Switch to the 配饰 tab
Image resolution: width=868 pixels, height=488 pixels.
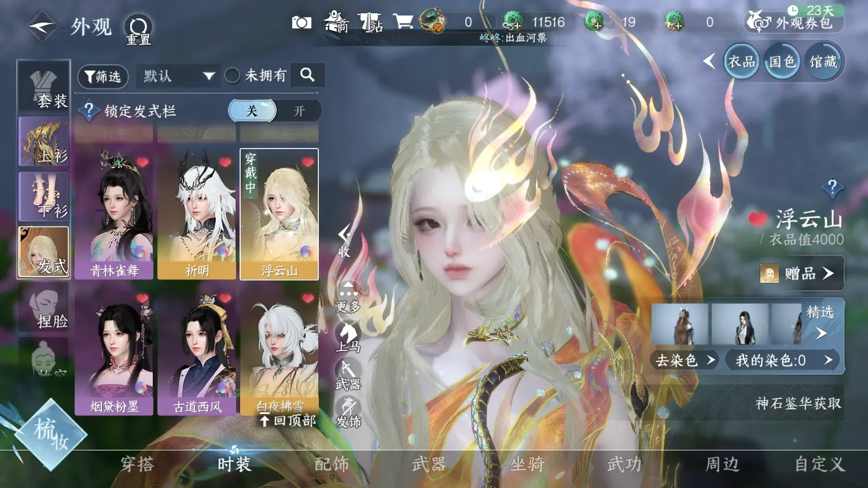click(332, 464)
